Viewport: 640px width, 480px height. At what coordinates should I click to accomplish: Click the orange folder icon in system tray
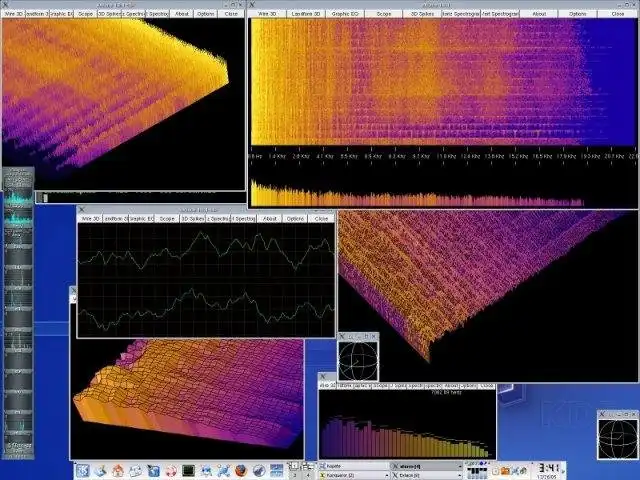pos(505,472)
